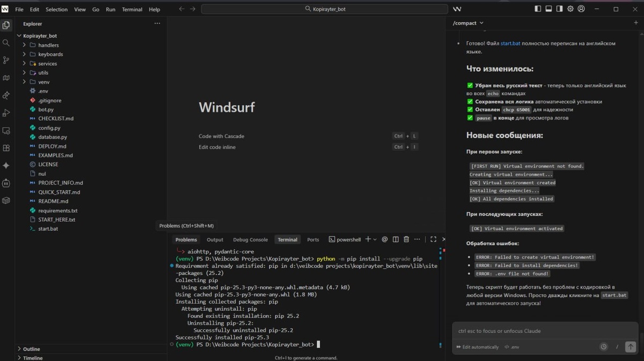644x361 pixels.
Task: Click Edit code inline shortcut hint
Action: click(x=217, y=147)
